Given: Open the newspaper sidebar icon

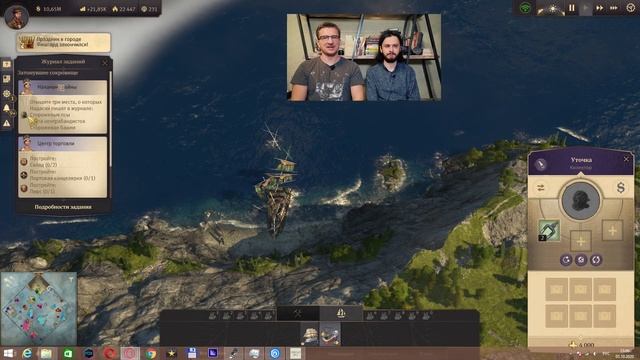Looking at the screenshot, I should 7,79.
